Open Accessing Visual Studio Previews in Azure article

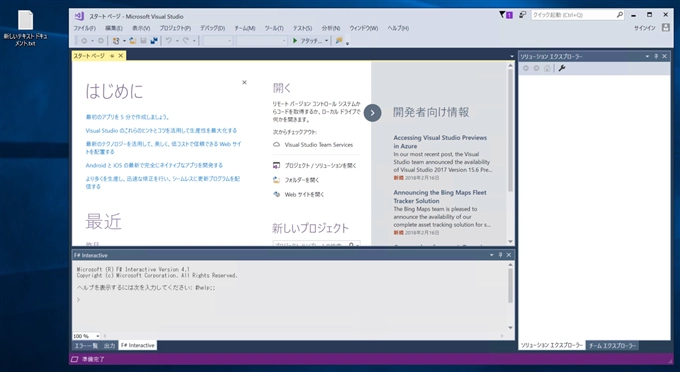click(x=440, y=142)
